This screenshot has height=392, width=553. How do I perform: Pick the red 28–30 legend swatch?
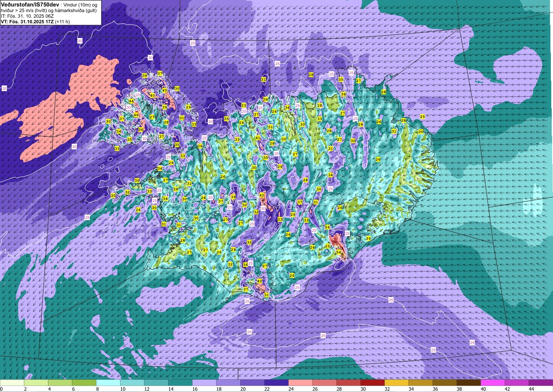[348, 383]
